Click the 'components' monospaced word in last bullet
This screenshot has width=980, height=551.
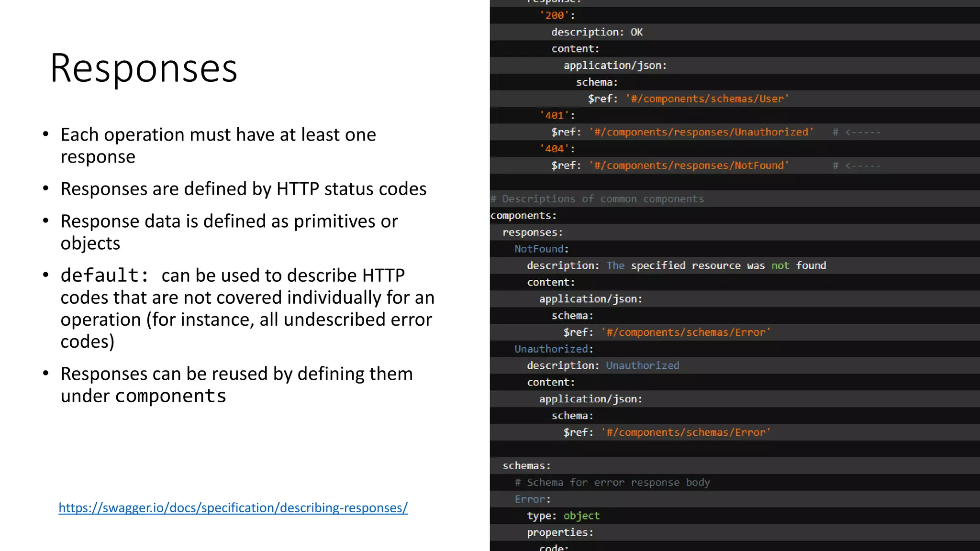pyautogui.click(x=170, y=396)
